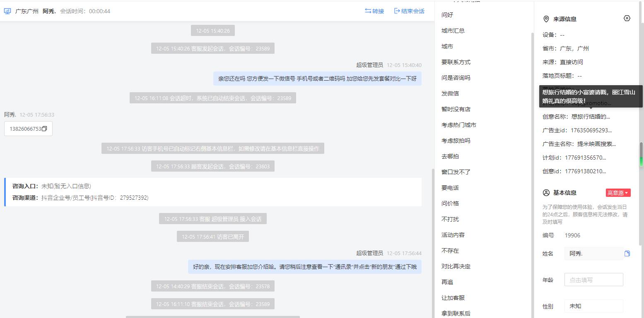Viewport: 644px width, 318px height.
Task: Click the 来源：直接访问 row
Action: (x=563, y=62)
